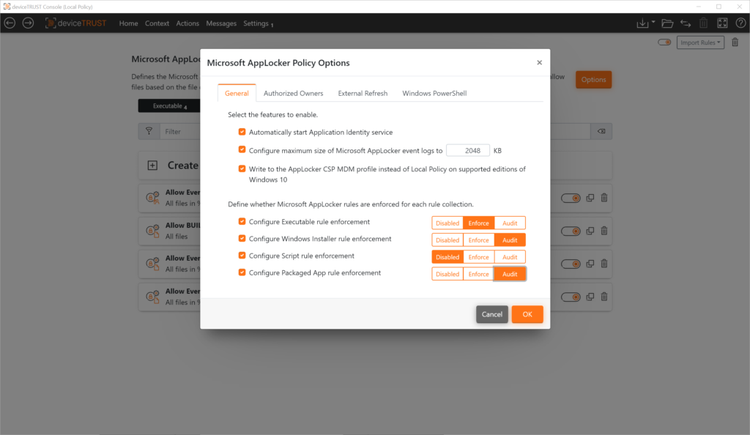Image resolution: width=750 pixels, height=435 pixels.
Task: Uncheck Write to the AppLocker CSP MDM profile
Action: (x=242, y=168)
